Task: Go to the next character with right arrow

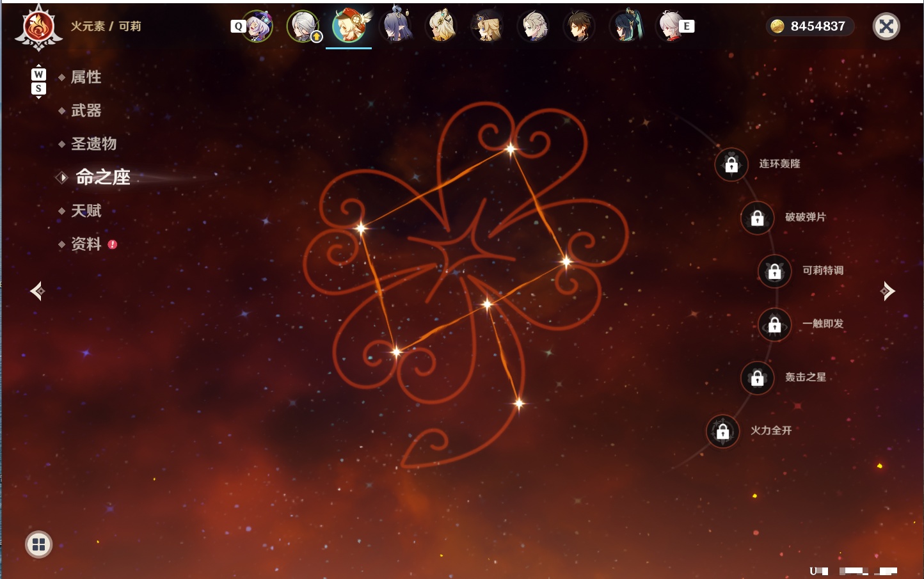Action: [x=887, y=291]
